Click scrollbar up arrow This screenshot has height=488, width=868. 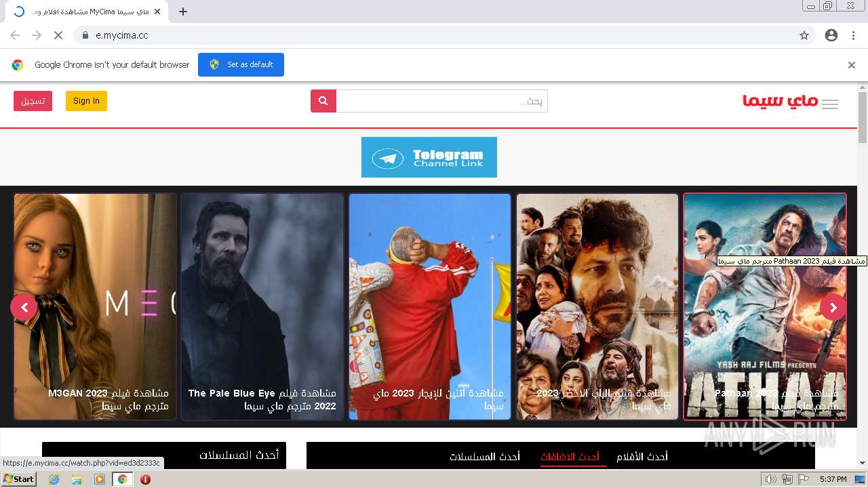[x=863, y=87]
